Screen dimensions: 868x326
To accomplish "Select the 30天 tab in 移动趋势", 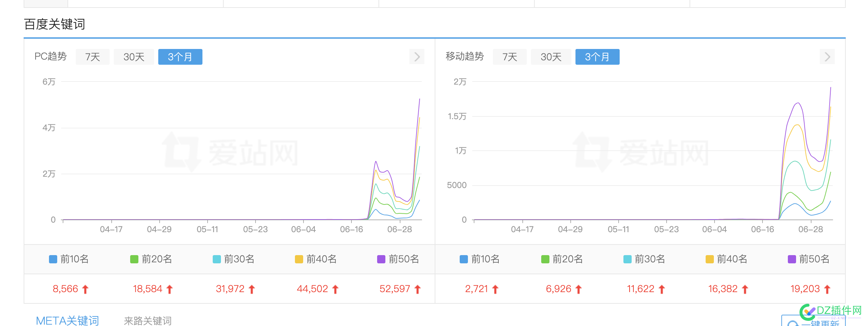I will (x=551, y=57).
